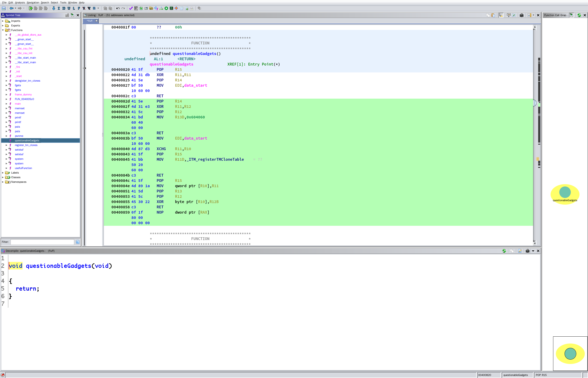Click the Listing vertical scrollbar down arrow
Screen dimensions: 588x378
click(535, 243)
